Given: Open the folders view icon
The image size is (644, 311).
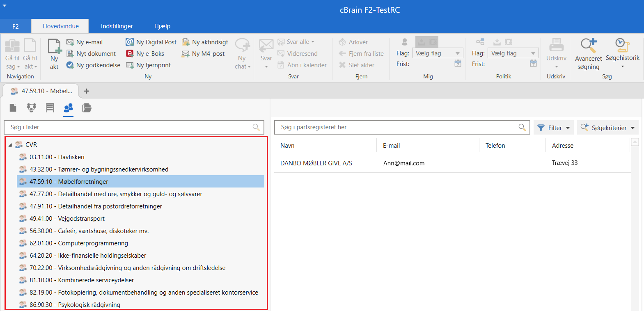Looking at the screenshot, I should tap(87, 108).
